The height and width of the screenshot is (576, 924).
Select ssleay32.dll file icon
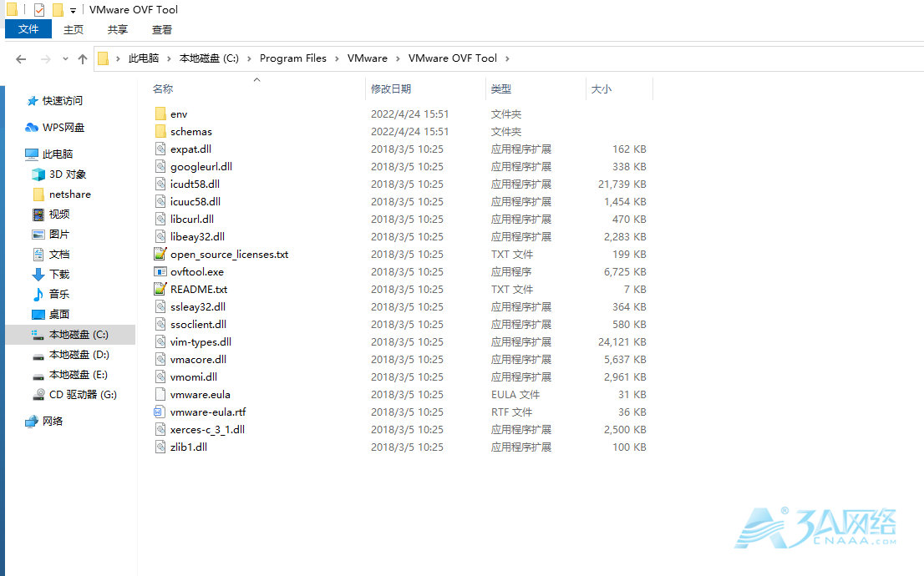(x=160, y=307)
